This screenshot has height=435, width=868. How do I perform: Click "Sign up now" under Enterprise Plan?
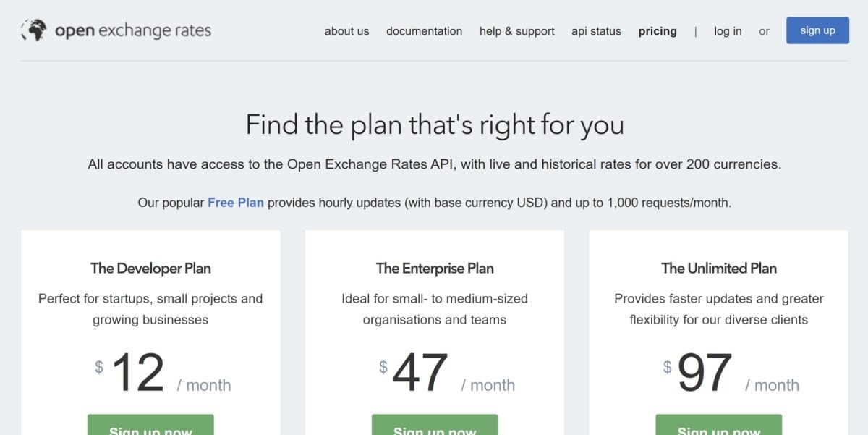click(x=435, y=426)
